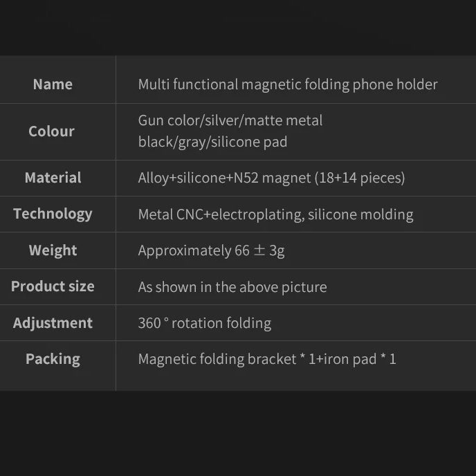476x476 pixels.
Task: Select "As shown in the above picture"
Action: click(232, 287)
